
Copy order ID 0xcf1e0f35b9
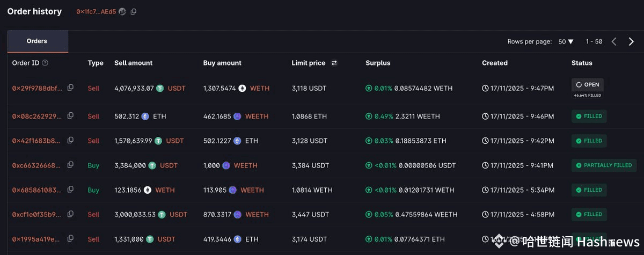pyautogui.click(x=70, y=214)
